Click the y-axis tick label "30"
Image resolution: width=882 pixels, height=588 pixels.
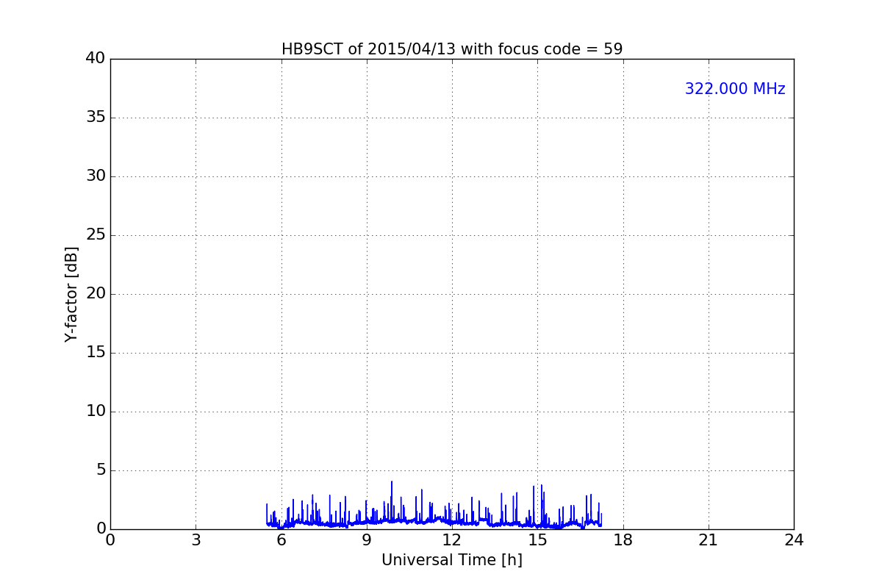click(x=96, y=176)
